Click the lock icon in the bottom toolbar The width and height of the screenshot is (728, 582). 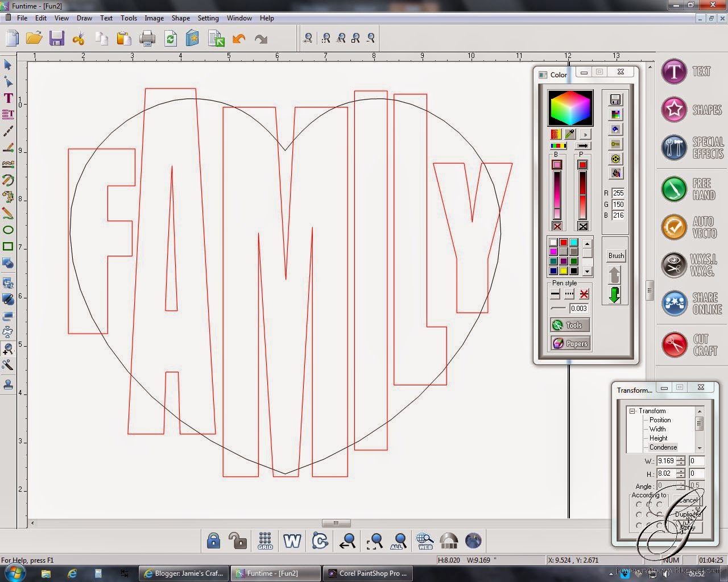(213, 541)
